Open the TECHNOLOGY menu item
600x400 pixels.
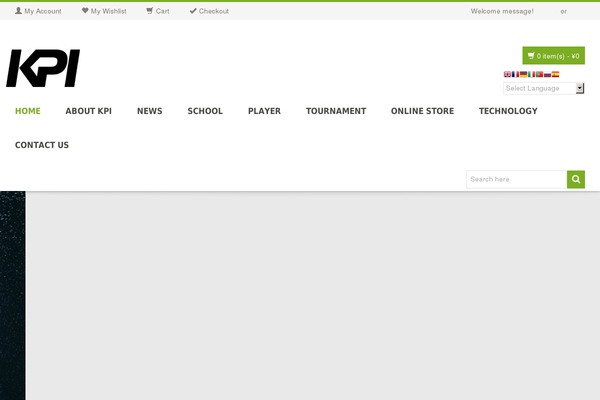pyautogui.click(x=508, y=111)
